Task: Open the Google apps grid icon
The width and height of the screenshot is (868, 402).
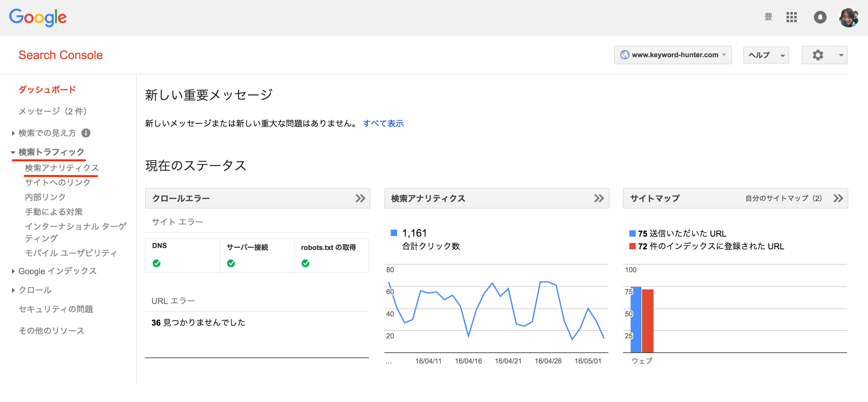Action: pos(791,17)
